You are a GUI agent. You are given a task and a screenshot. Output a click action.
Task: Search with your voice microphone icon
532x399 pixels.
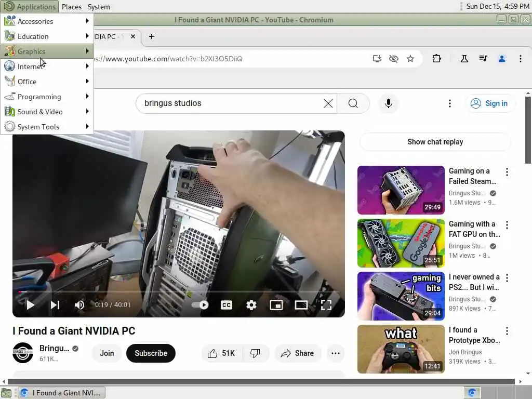tap(389, 103)
